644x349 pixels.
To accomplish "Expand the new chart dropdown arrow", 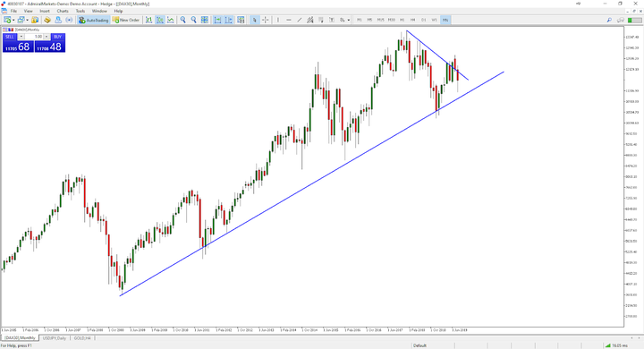I will click(13, 20).
